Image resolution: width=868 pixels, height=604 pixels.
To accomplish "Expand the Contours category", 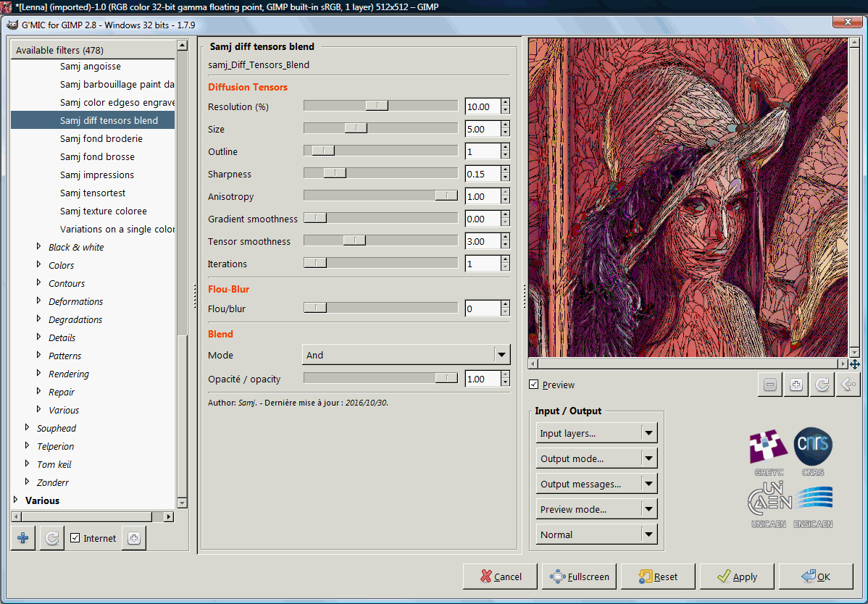I will point(38,282).
